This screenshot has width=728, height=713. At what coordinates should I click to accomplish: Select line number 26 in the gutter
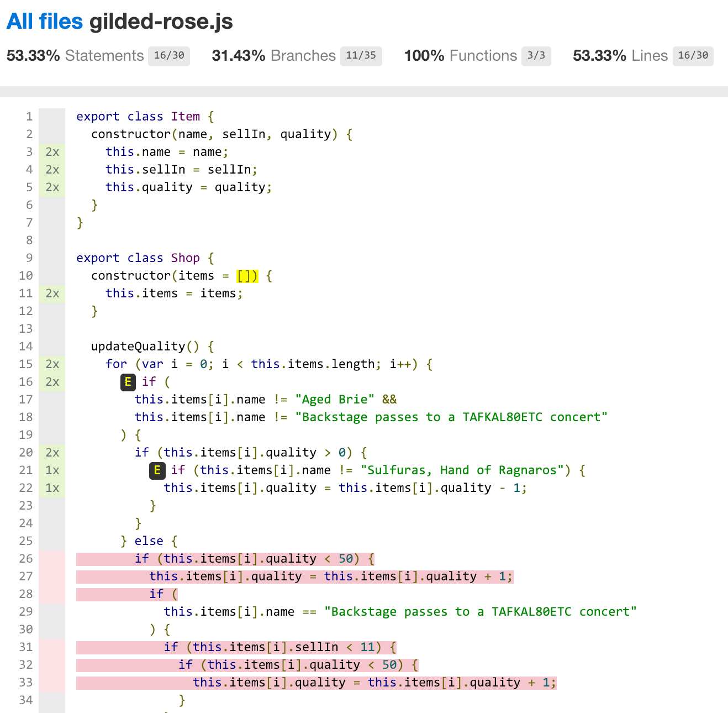(x=26, y=559)
